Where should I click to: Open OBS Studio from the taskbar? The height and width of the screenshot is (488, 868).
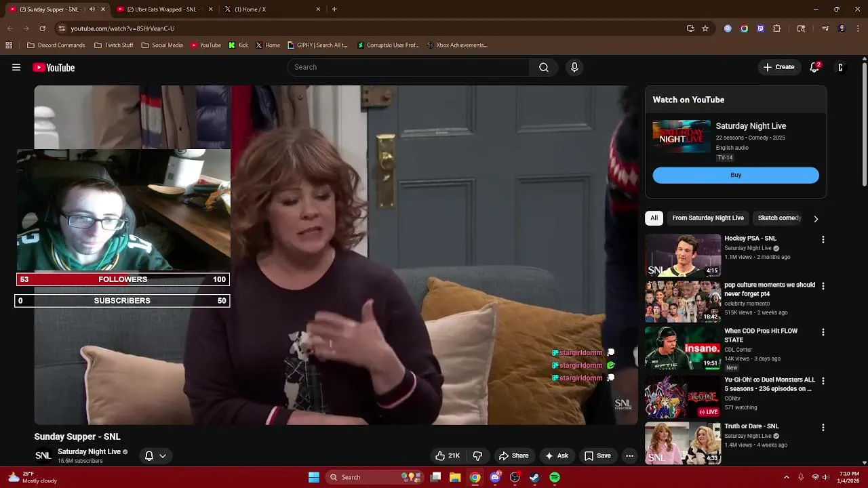515,477
